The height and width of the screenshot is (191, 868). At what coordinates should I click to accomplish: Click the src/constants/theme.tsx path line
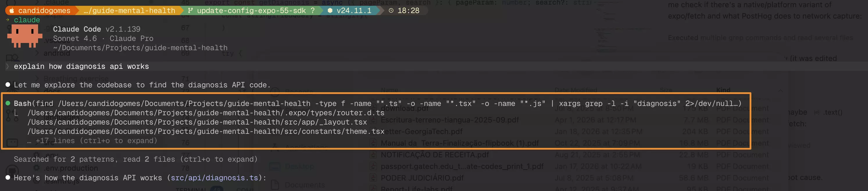(206, 131)
